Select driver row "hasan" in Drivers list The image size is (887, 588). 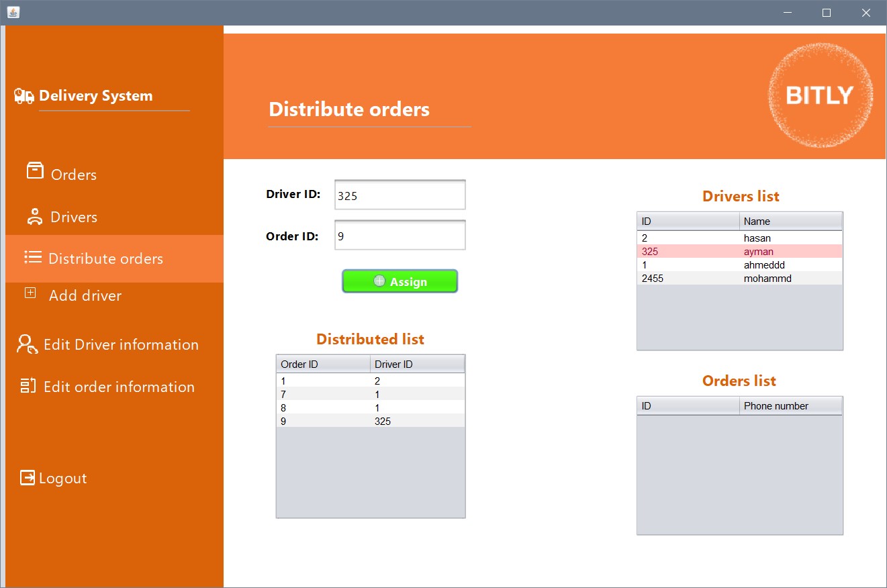740,238
